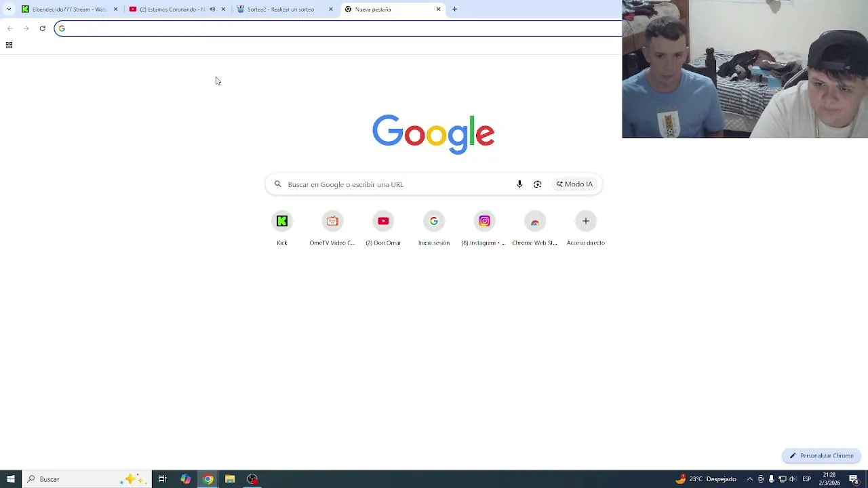Viewport: 868px width, 488px height.
Task: Show hidden system tray icons
Action: [749, 479]
